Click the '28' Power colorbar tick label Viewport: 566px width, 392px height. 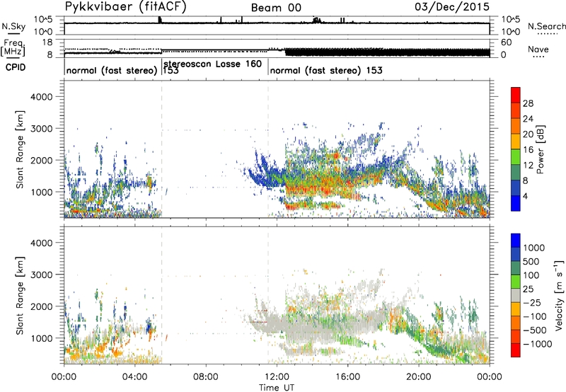[528, 103]
